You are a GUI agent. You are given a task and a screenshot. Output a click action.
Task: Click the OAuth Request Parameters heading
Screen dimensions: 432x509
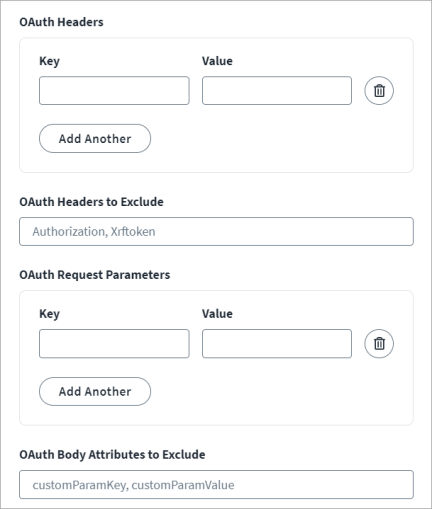95,275
